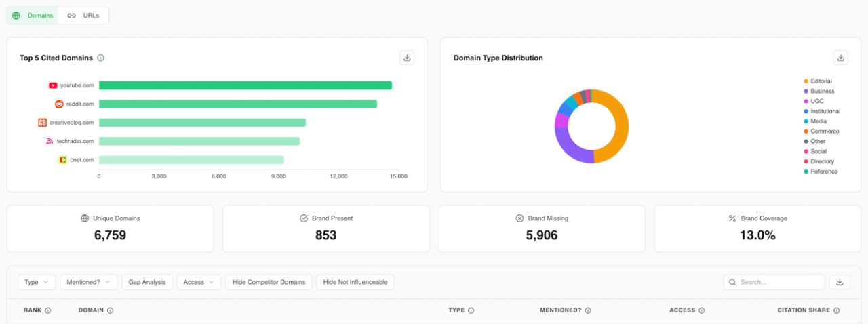
Task: Toggle Media legend entry
Action: pos(815,121)
